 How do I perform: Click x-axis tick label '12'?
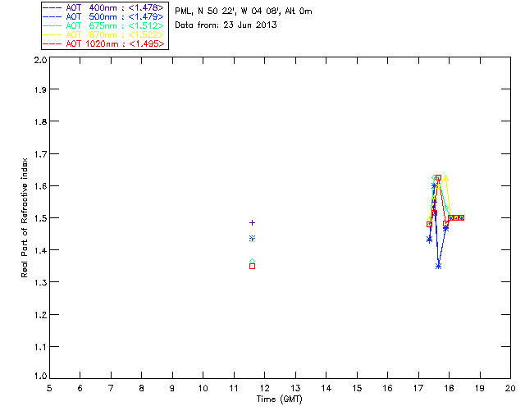[264, 389]
